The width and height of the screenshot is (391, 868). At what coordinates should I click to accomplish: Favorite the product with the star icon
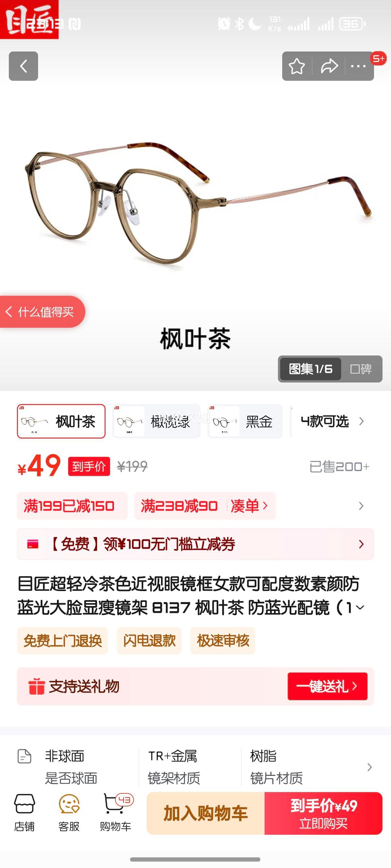(x=297, y=66)
